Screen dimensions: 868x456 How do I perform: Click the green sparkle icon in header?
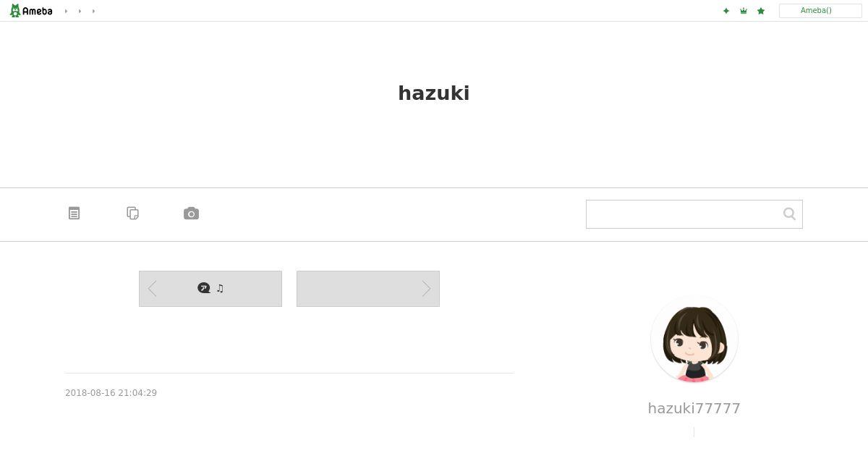click(726, 11)
